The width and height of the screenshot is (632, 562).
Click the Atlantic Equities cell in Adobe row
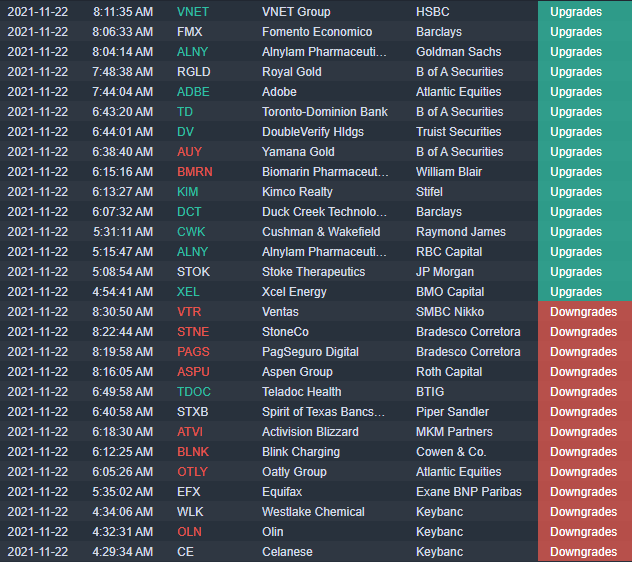[x=458, y=92]
